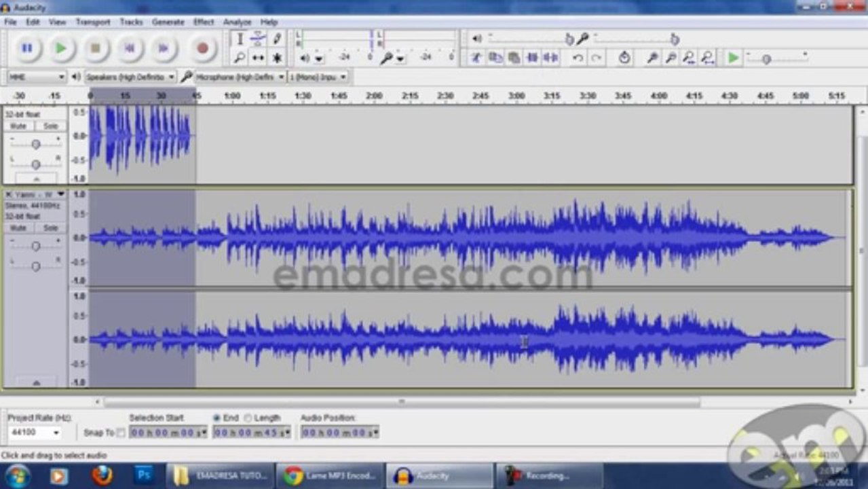Click the Trim audio icon
The width and height of the screenshot is (868, 489).
[532, 58]
